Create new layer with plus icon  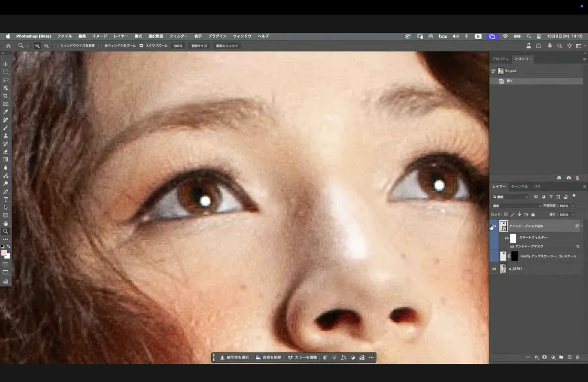570,357
